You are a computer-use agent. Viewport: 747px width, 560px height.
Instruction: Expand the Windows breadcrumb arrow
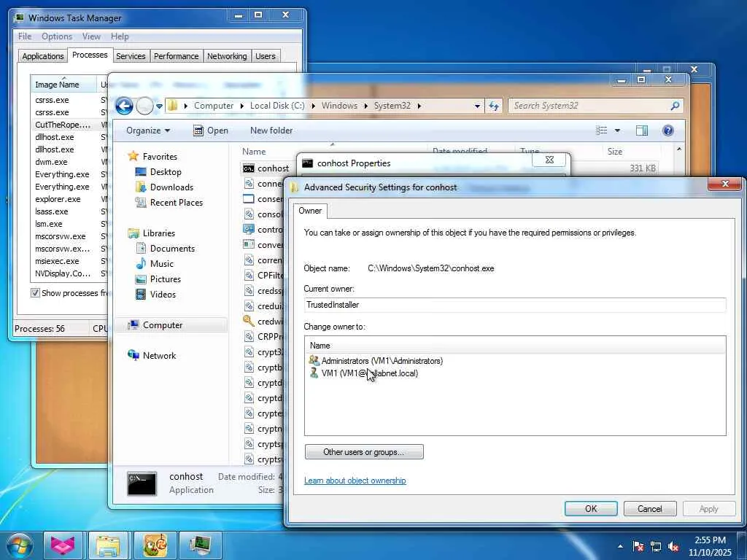(365, 106)
